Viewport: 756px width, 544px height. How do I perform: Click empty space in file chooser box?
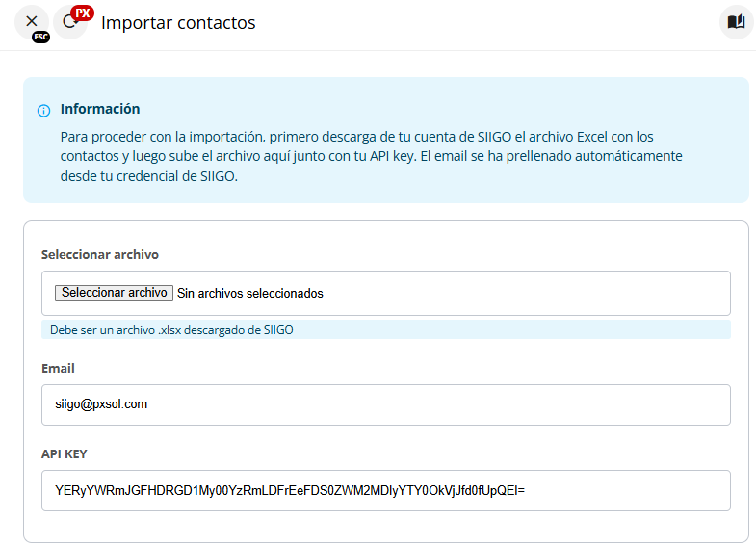pos(530,293)
